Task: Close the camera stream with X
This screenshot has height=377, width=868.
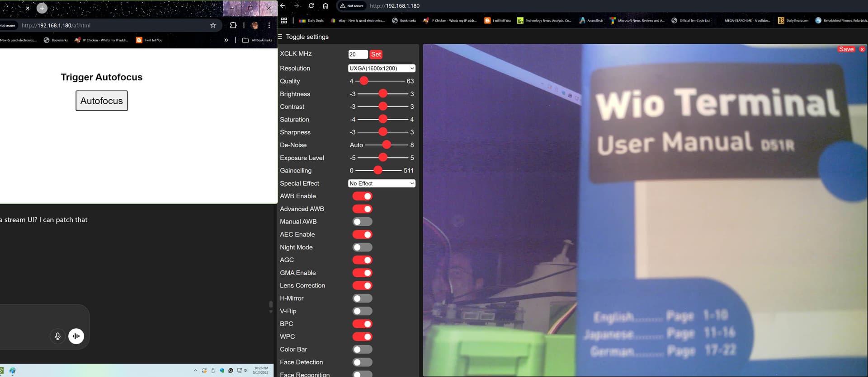Action: tap(862, 49)
